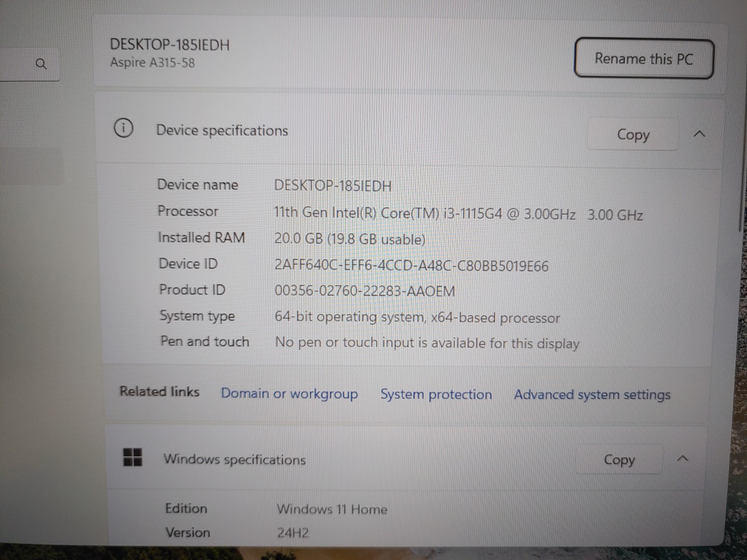Click the Version 24H2 value
This screenshot has width=747, height=560.
point(294,532)
